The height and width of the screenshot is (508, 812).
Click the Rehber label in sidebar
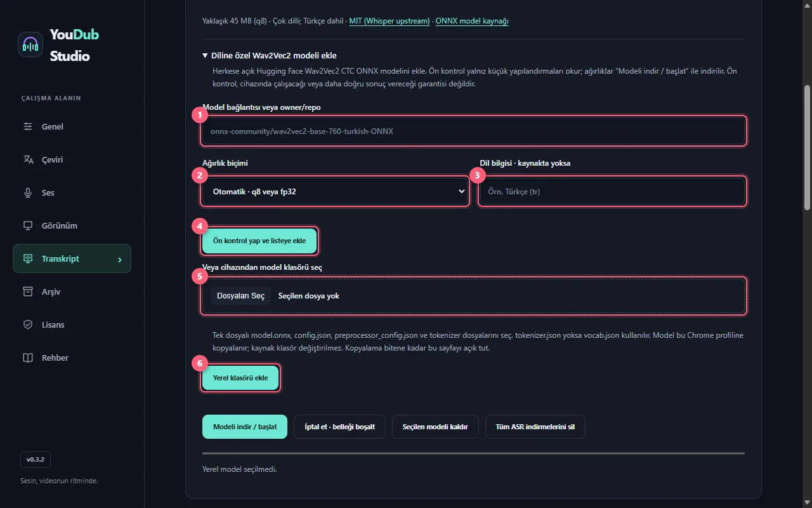click(55, 358)
